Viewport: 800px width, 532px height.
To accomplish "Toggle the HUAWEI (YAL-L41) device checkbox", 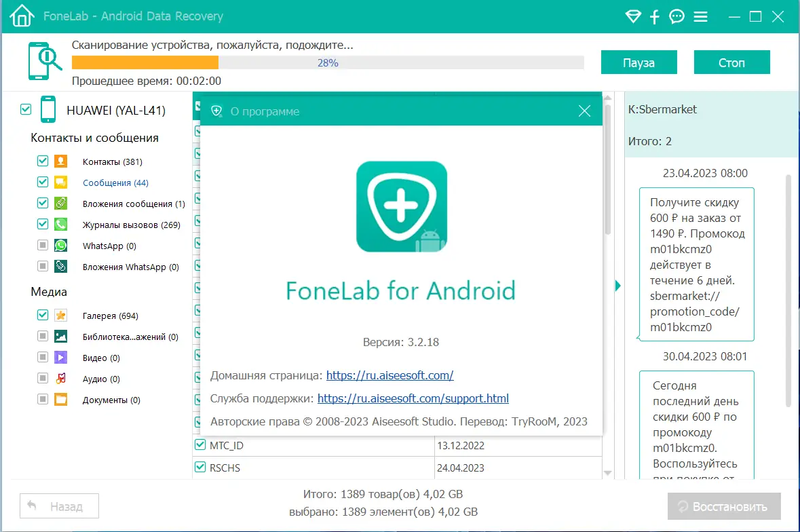I will 25,108.
